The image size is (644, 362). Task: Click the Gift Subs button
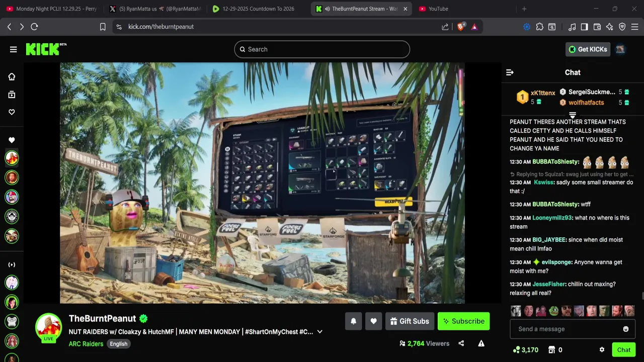click(x=409, y=321)
